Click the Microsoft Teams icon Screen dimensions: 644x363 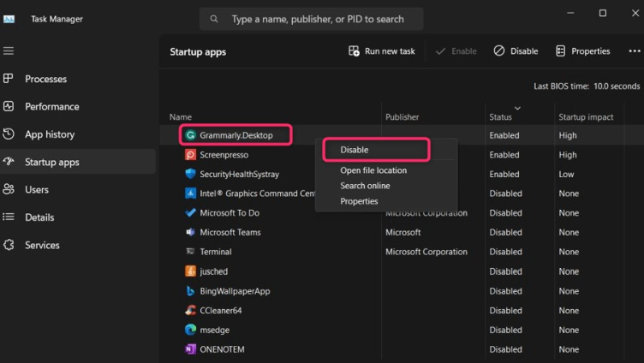tap(191, 232)
